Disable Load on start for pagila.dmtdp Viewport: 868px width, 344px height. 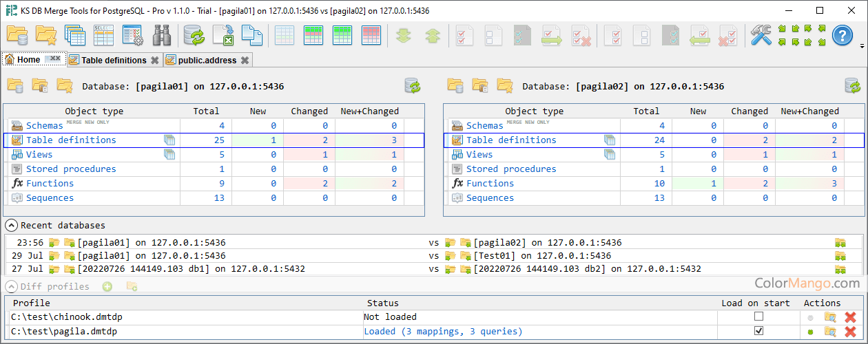[758, 331]
